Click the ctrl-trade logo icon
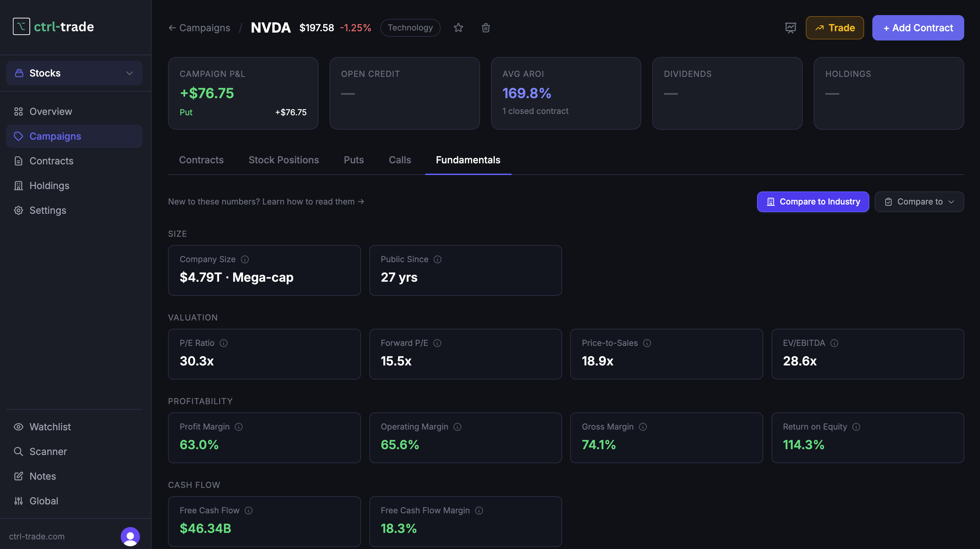This screenshot has width=980, height=549. (21, 27)
